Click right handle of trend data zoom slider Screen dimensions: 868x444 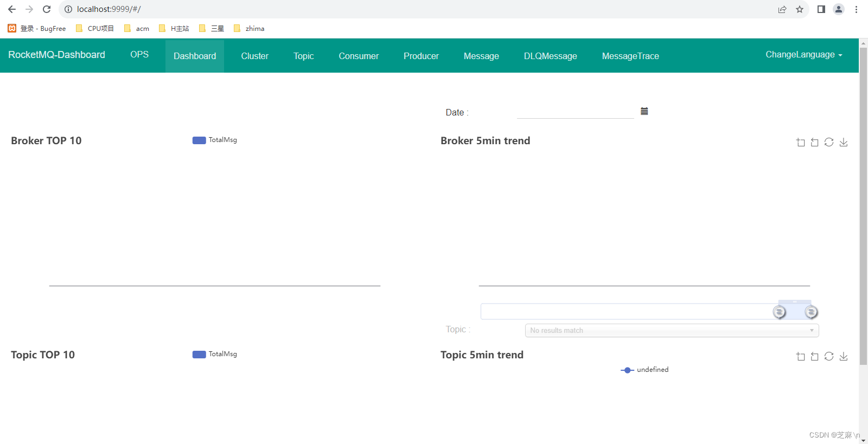point(811,312)
